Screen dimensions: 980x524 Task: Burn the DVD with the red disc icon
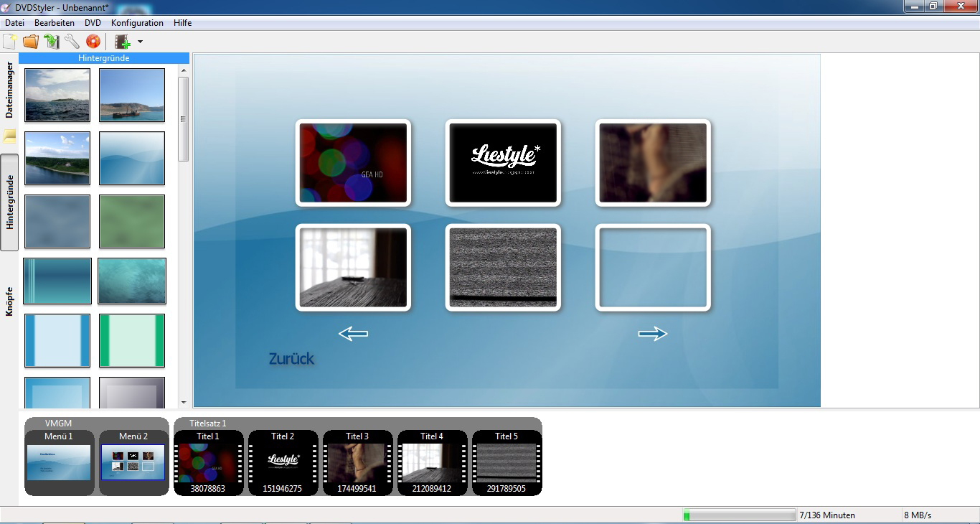tap(93, 42)
